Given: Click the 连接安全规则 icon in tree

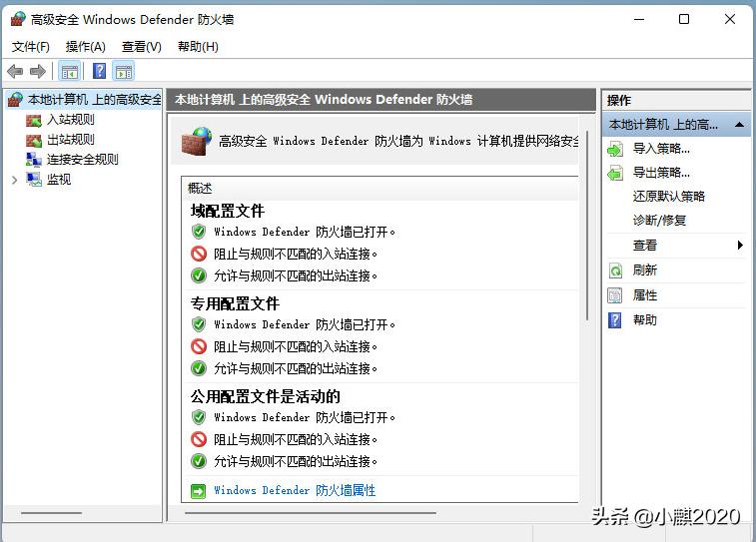Looking at the screenshot, I should click(x=33, y=160).
